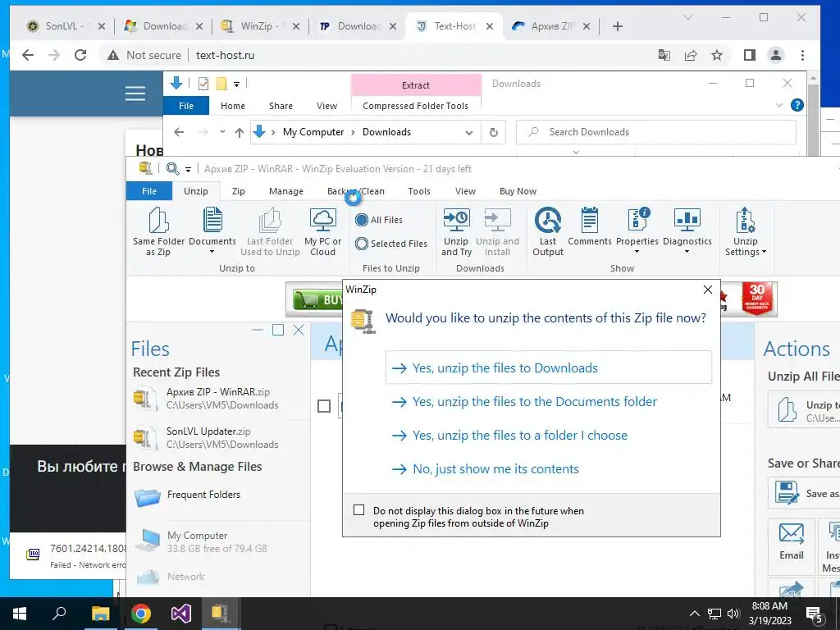
Task: Open the Chrome profile avatar icon
Action: pyautogui.click(x=776, y=55)
